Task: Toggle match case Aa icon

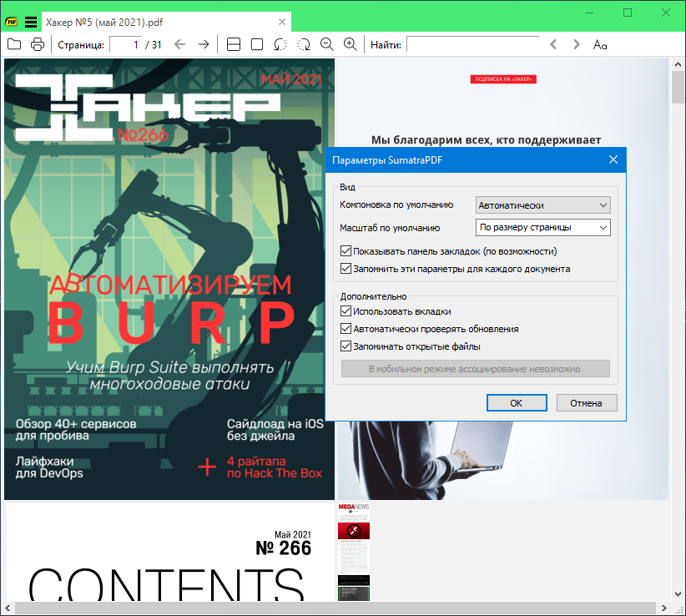Action: pos(600,44)
